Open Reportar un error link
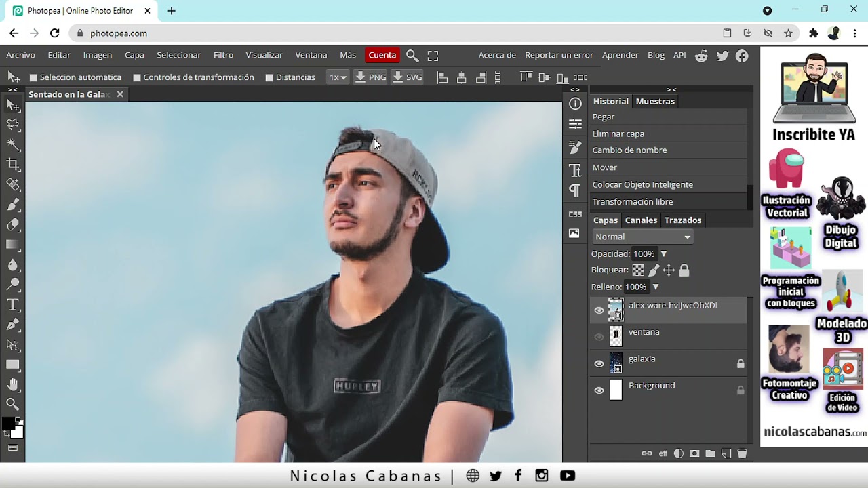868x488 pixels. coord(559,55)
